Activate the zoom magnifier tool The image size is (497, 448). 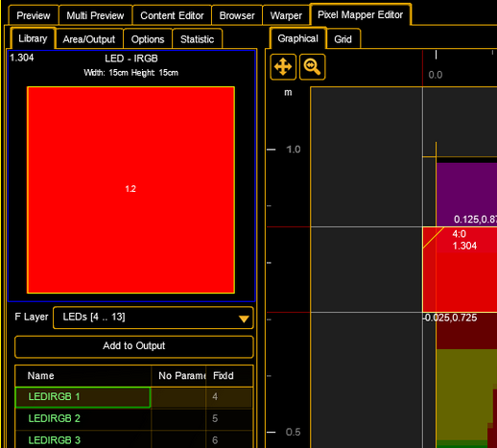pyautogui.click(x=312, y=67)
